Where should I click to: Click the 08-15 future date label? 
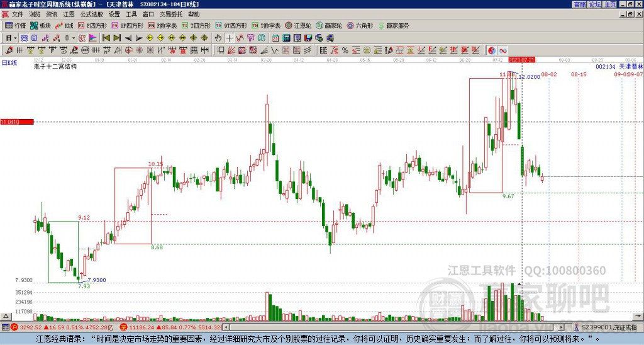point(579,74)
